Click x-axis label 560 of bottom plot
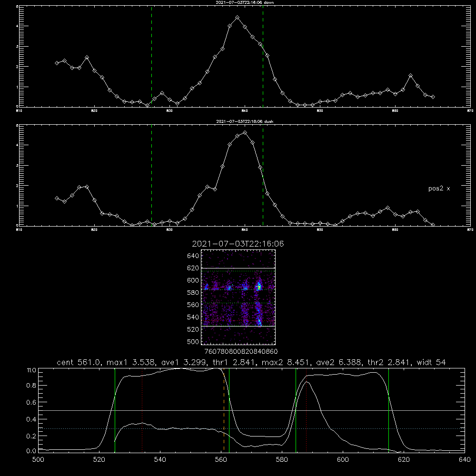476x476 pixels. pyautogui.click(x=221, y=460)
